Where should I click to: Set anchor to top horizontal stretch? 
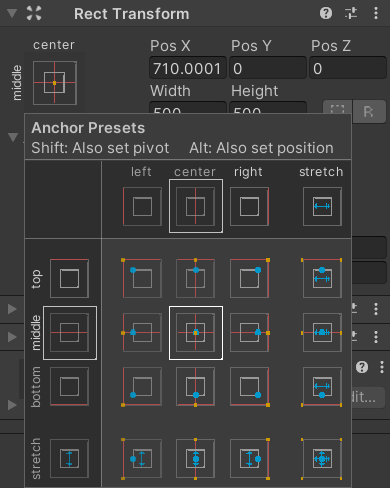click(x=322, y=278)
